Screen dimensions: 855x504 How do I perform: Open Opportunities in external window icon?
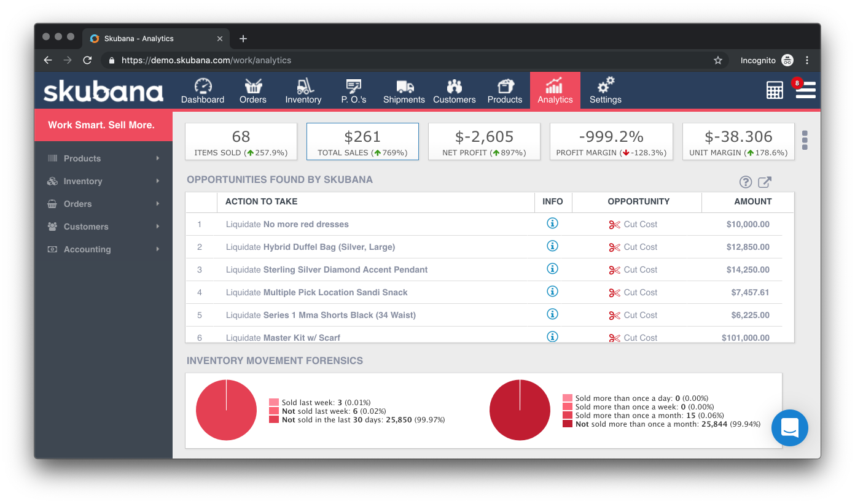point(765,182)
